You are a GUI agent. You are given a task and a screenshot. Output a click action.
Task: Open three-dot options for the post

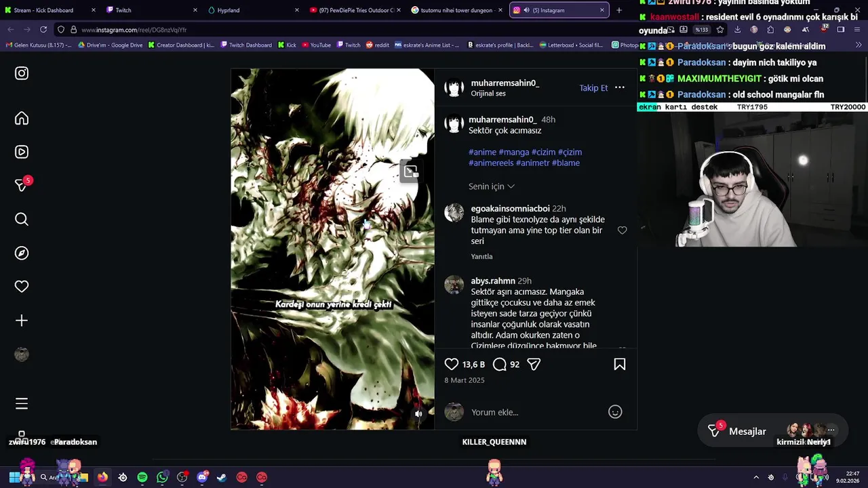click(619, 87)
